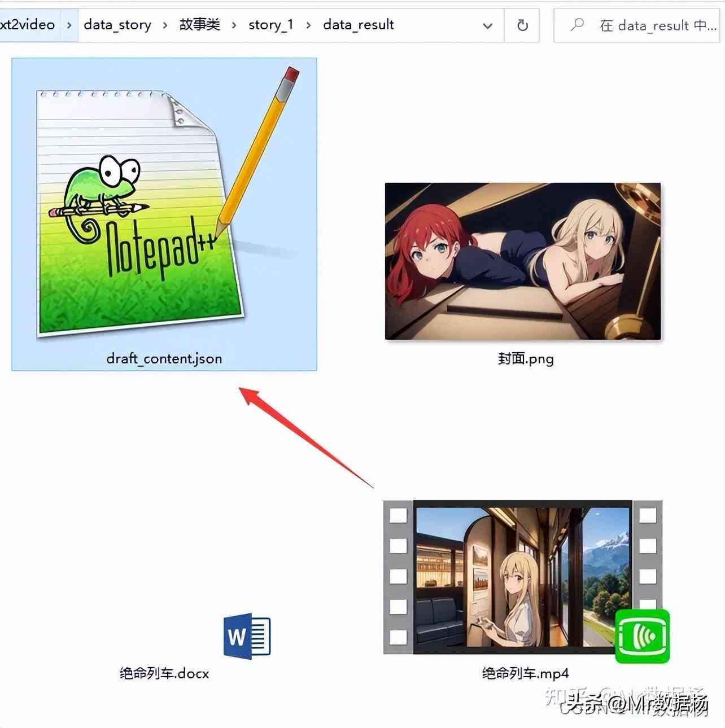The image size is (725, 728).
Task: Expand chevron after story_1 breadcrumb
Action: coord(308,25)
